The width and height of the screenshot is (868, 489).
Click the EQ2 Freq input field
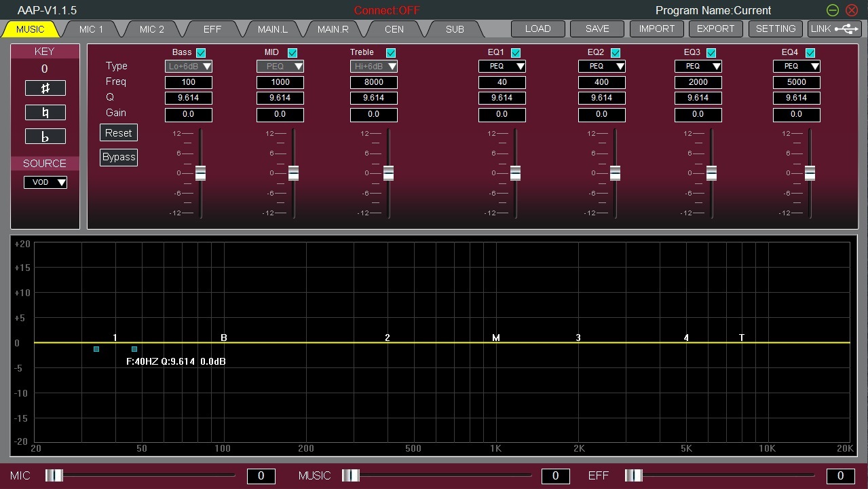[601, 82]
